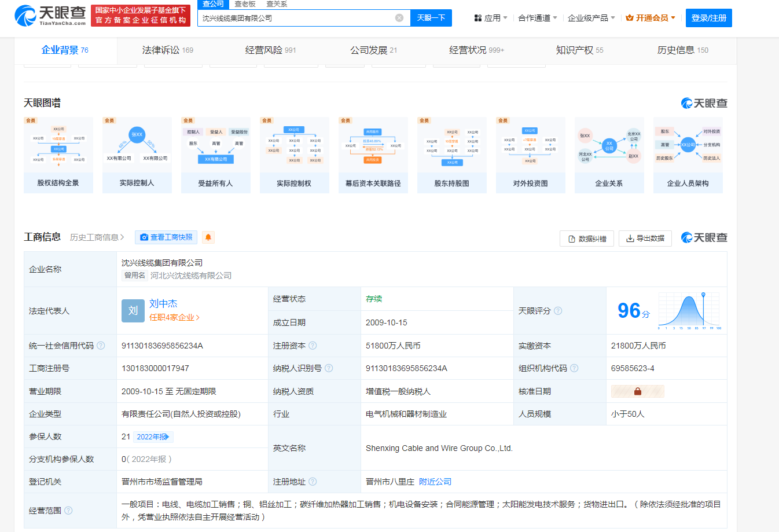Click the document icon in 数据纠错
Viewport: 779px width, 532px height.
pos(572,239)
